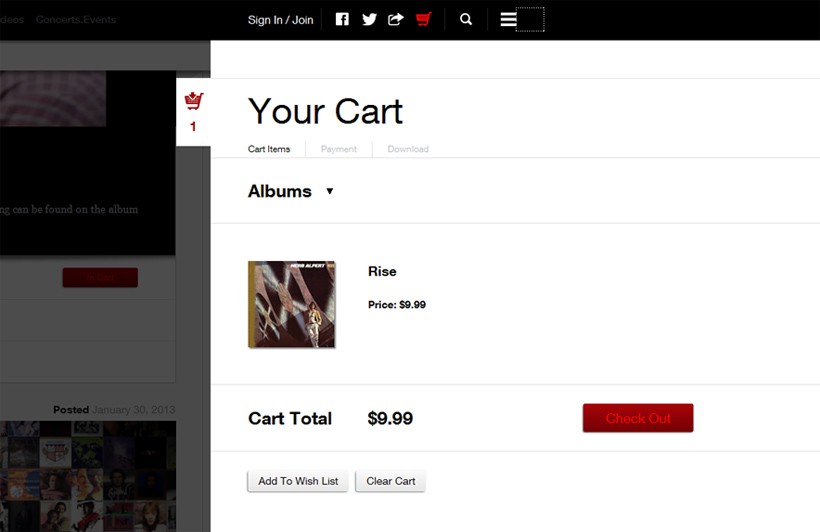
Task: Open the red shopping cart icon
Action: coord(423,19)
